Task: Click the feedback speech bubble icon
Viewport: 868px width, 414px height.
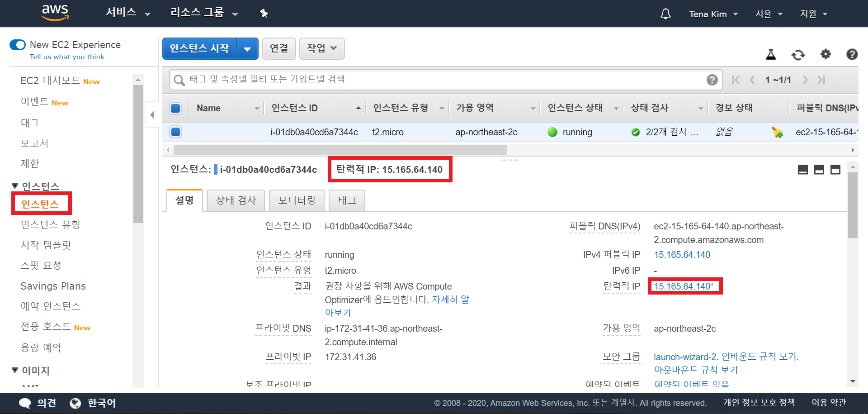Action: pyautogui.click(x=25, y=403)
